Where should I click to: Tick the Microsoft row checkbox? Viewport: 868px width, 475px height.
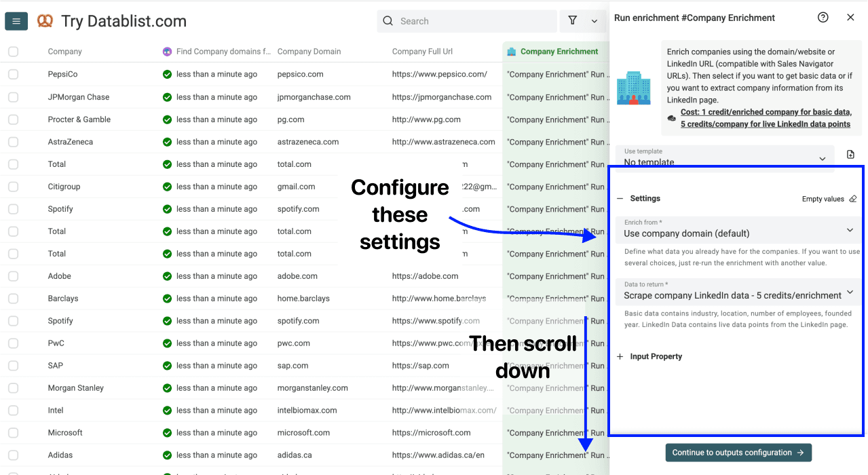[x=12, y=432]
